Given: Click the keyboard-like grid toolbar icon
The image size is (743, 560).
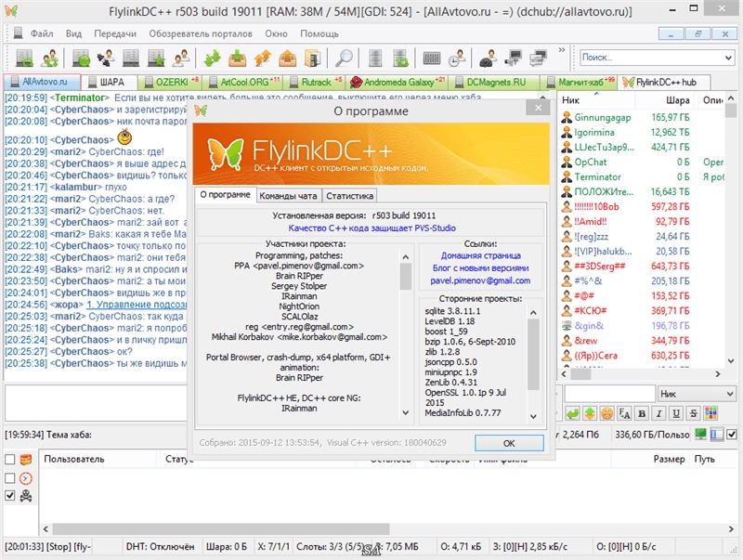Looking at the screenshot, I should point(431,59).
